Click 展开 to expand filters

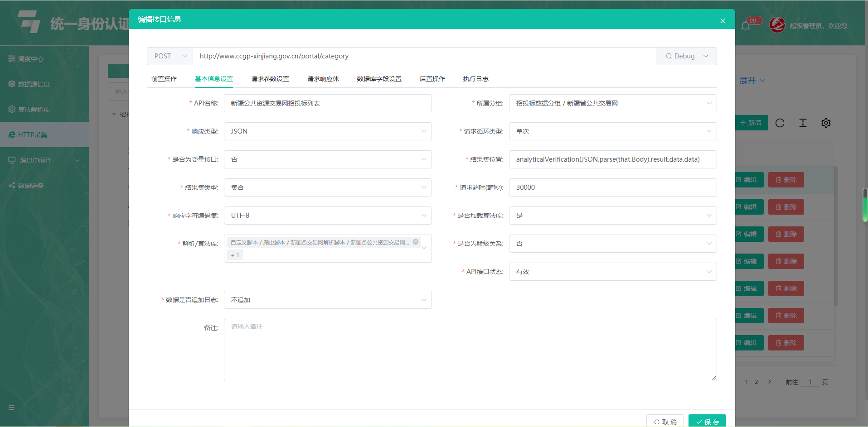752,81
